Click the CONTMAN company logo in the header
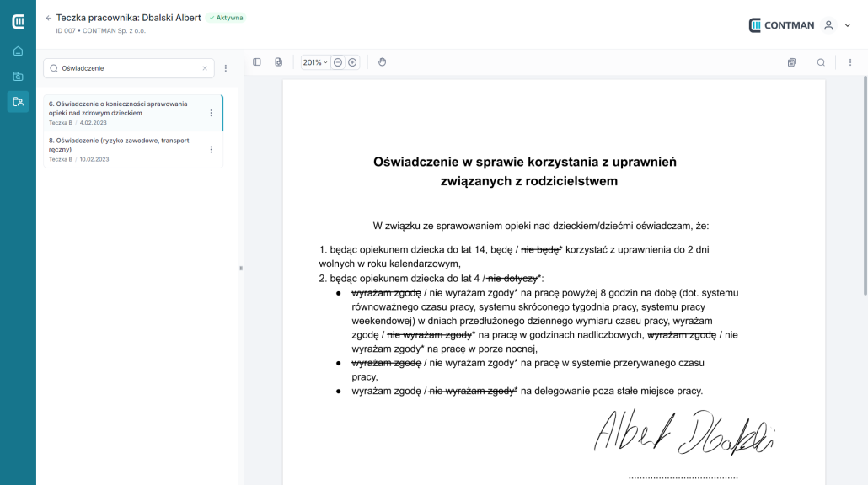The image size is (868, 485). coord(781,25)
